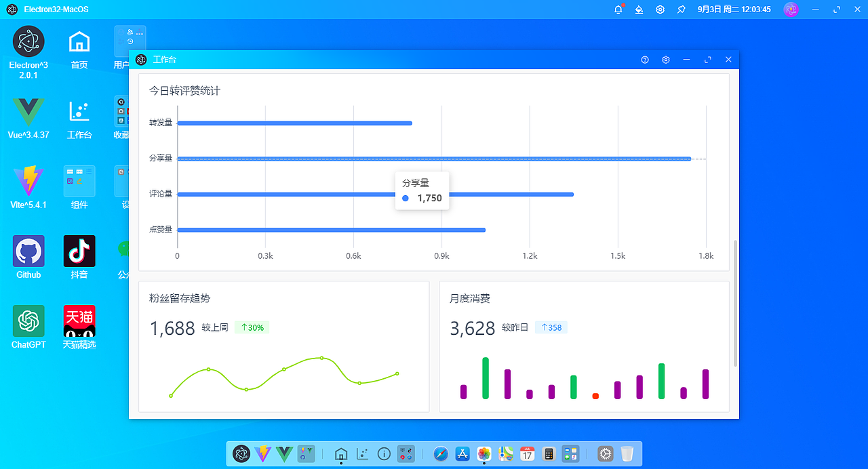This screenshot has height=469, width=868.
Task: Open Calendar icon in the dock
Action: point(527,453)
